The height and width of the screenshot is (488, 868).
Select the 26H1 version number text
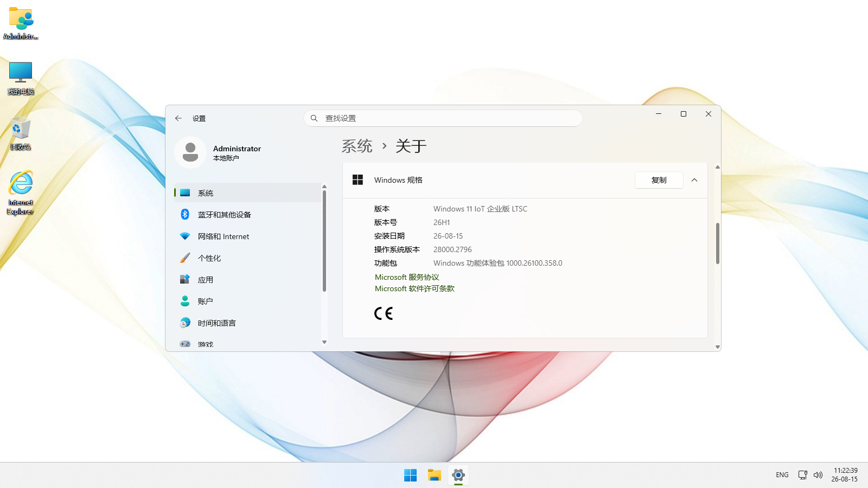(442, 222)
